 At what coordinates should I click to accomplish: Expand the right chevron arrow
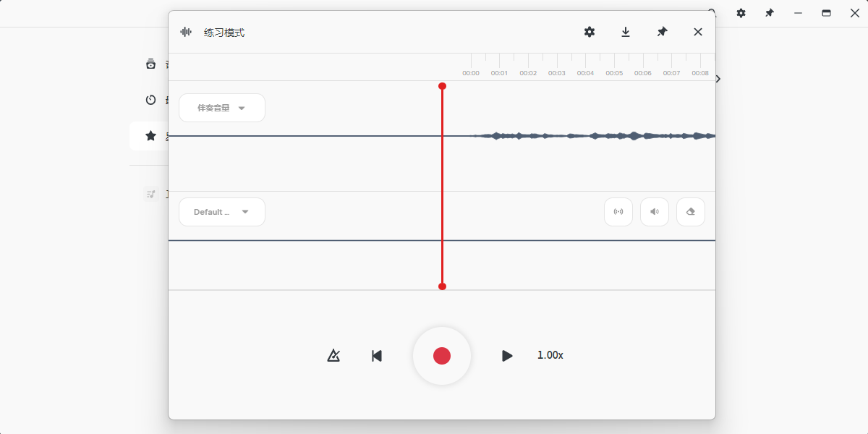click(718, 79)
